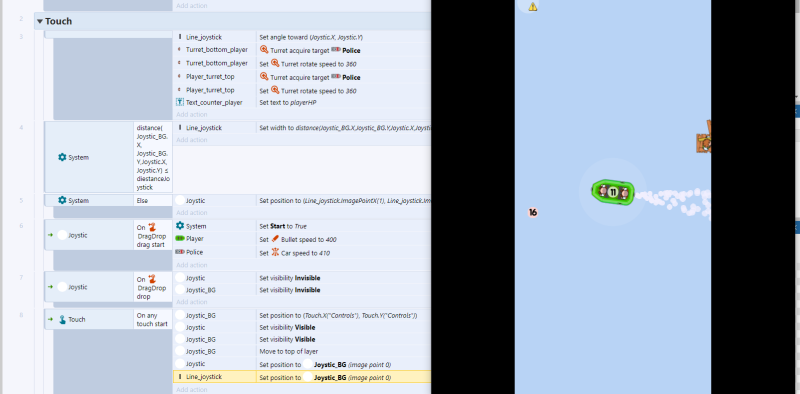Screen dimensions: 800x394
Task: Select Joystic Set position to Joystic_BG action
Action: coord(325,364)
